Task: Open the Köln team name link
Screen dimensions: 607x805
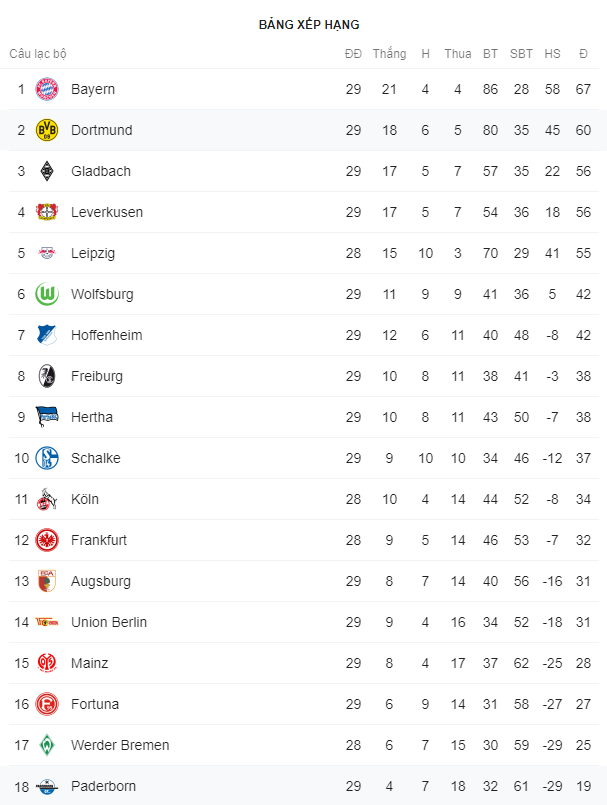Action: tap(85, 499)
